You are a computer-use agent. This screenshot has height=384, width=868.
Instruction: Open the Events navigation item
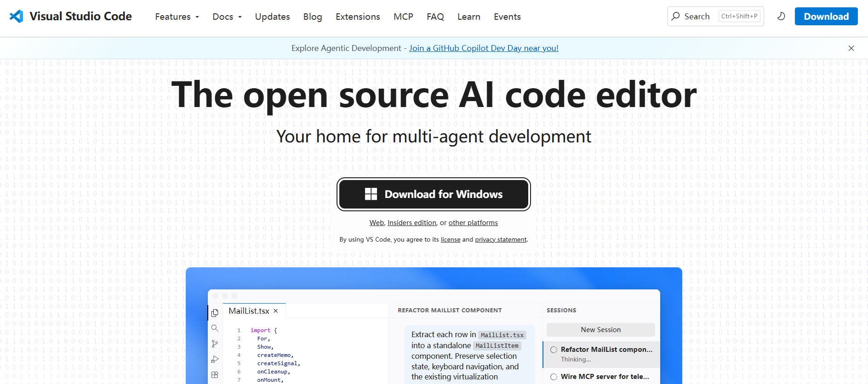[x=508, y=17]
